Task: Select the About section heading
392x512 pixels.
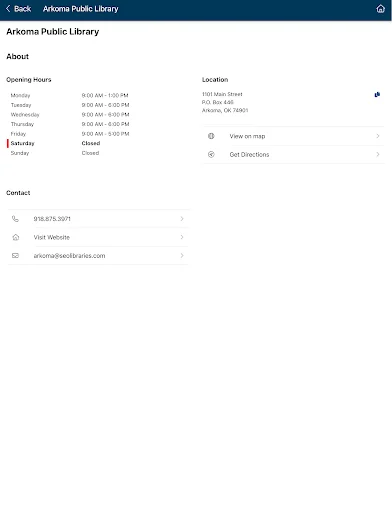Action: (x=17, y=56)
